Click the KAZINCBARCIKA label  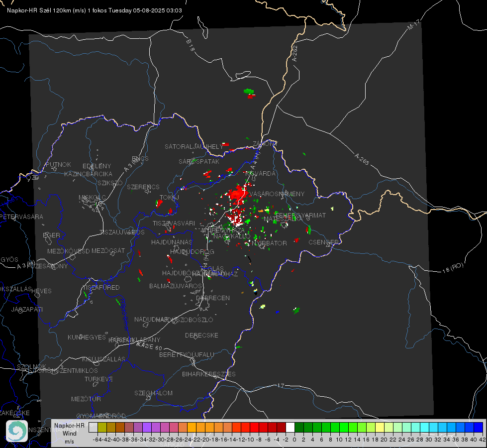click(88, 174)
